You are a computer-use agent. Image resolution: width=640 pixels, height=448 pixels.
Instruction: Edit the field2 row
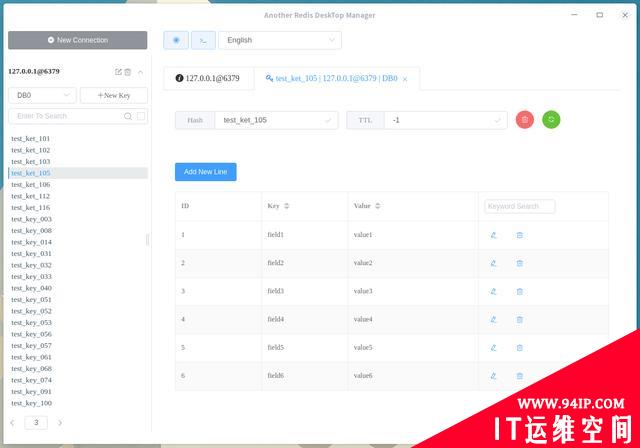pos(493,263)
